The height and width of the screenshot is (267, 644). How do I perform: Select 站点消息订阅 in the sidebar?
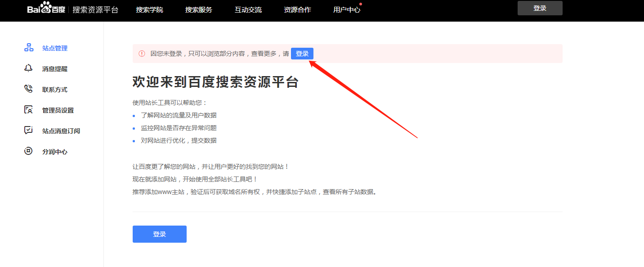coord(61,131)
